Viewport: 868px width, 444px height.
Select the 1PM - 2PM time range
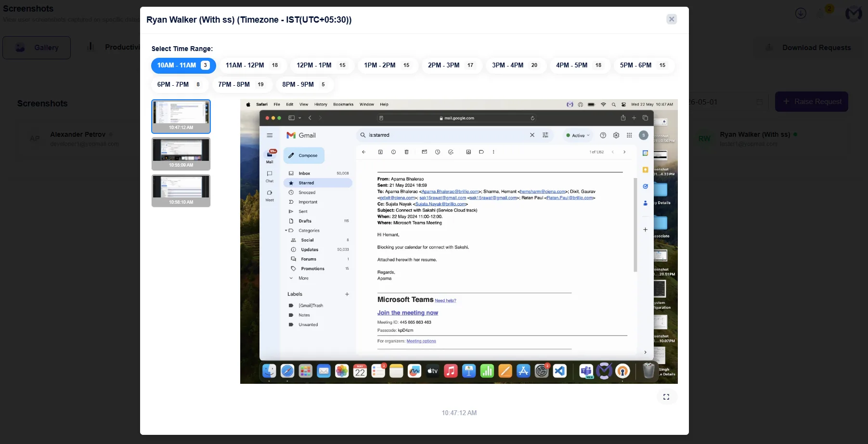pos(387,65)
